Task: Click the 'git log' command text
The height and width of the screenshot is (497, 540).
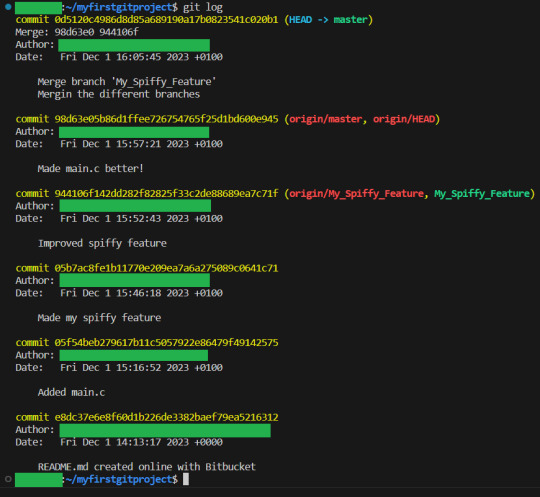Action: [x=202, y=7]
